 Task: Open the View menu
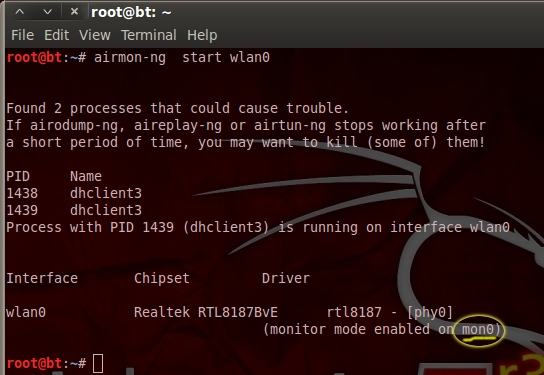95,35
